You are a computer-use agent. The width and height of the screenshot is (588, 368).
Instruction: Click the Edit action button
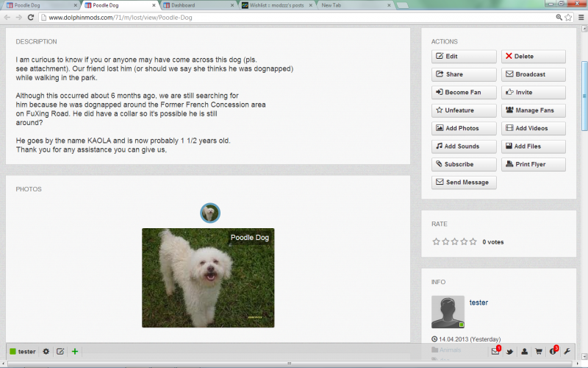(x=464, y=57)
